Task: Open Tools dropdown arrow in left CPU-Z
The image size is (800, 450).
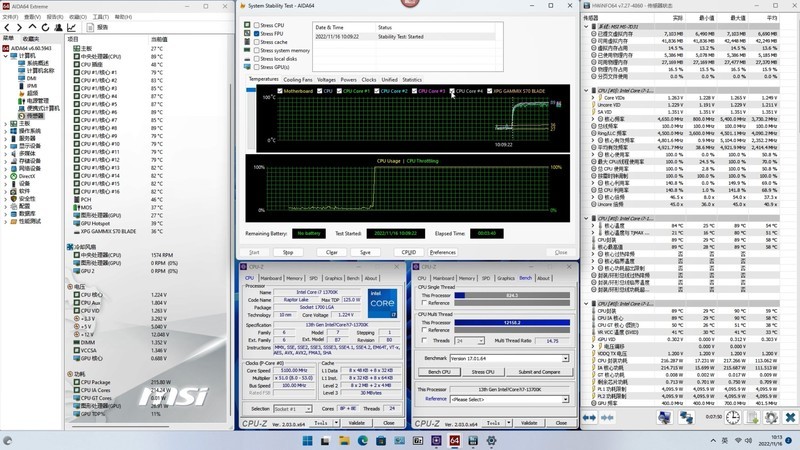Action: tap(336, 422)
